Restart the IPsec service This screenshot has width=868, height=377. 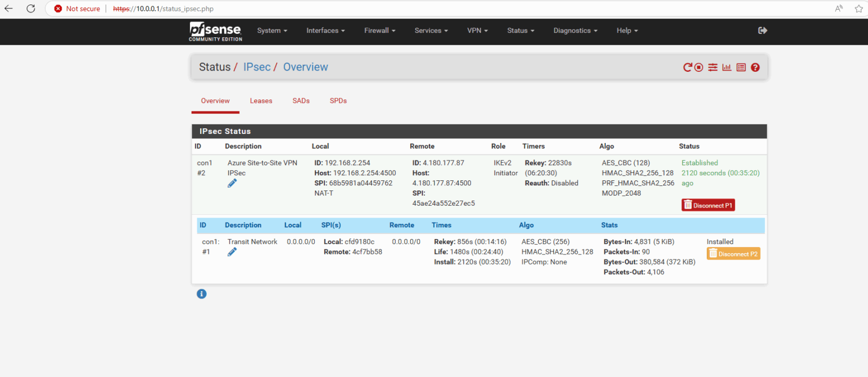coord(687,67)
